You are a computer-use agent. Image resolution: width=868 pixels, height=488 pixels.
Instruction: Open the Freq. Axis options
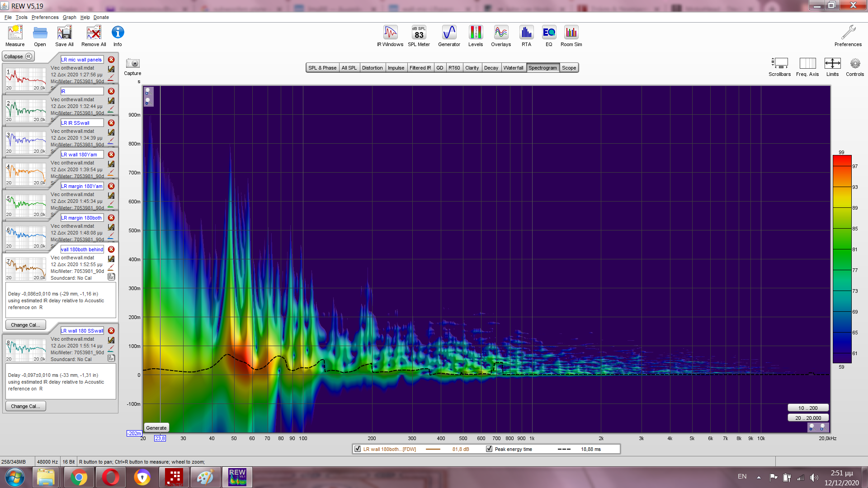[807, 64]
